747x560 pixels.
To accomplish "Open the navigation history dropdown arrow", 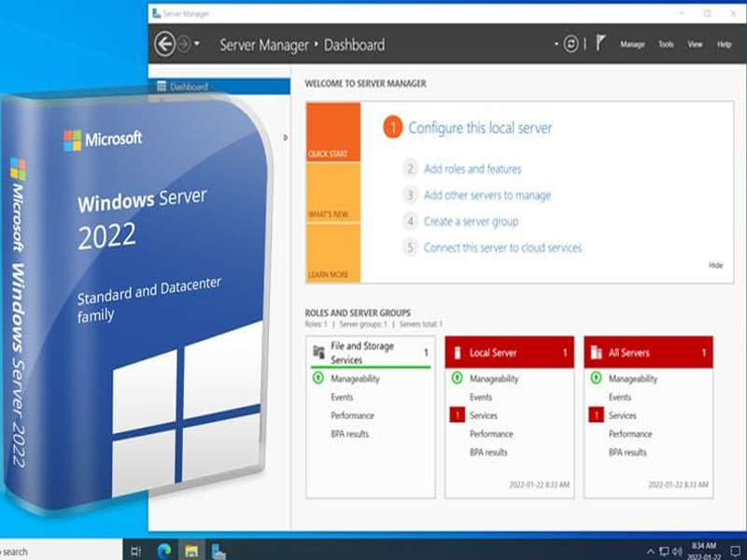I will (x=197, y=44).
